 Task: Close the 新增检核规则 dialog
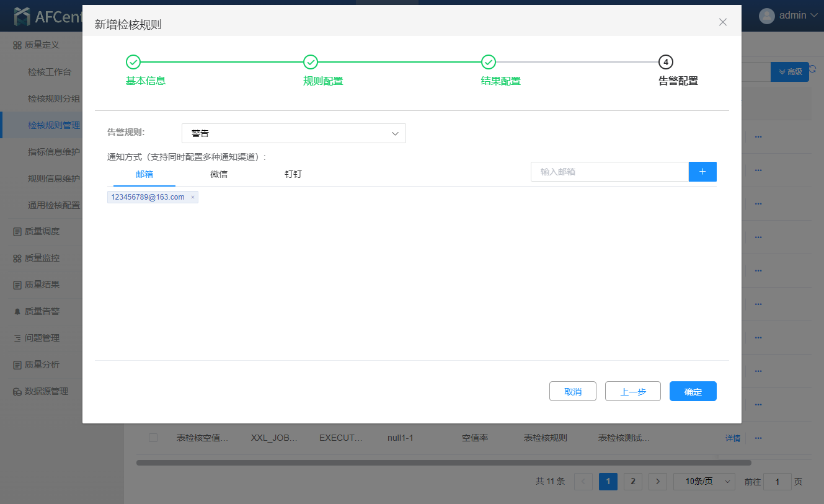(x=722, y=22)
